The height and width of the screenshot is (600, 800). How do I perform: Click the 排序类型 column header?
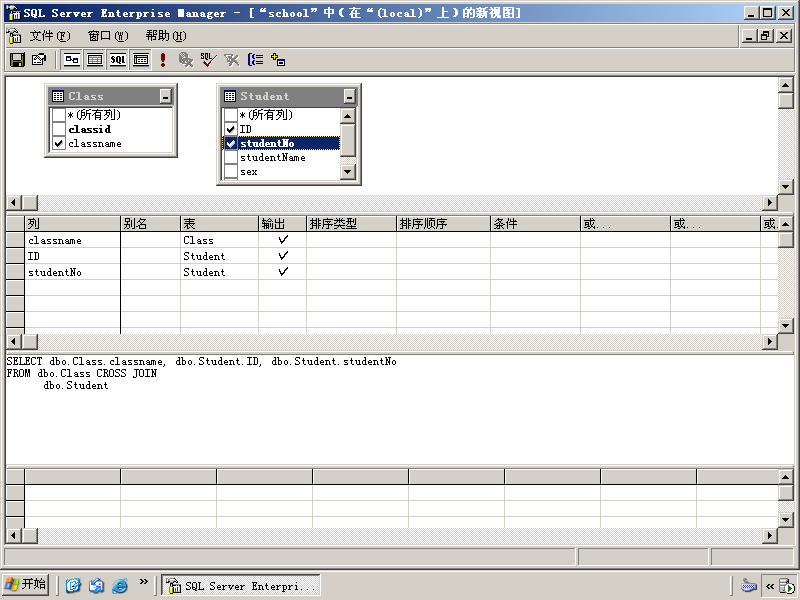click(x=352, y=223)
